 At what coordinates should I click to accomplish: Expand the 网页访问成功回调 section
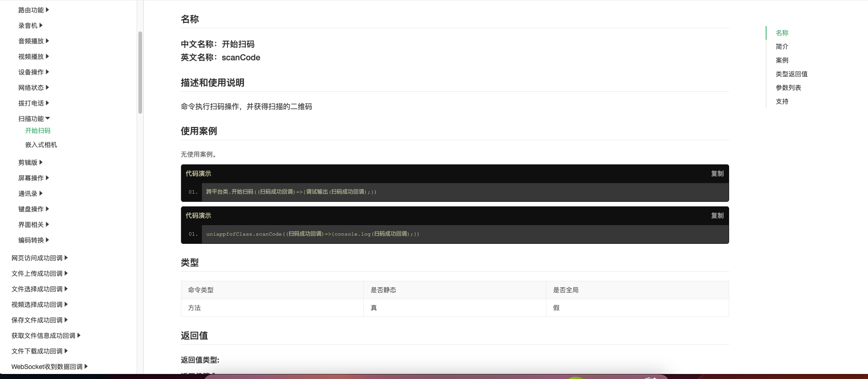point(39,258)
